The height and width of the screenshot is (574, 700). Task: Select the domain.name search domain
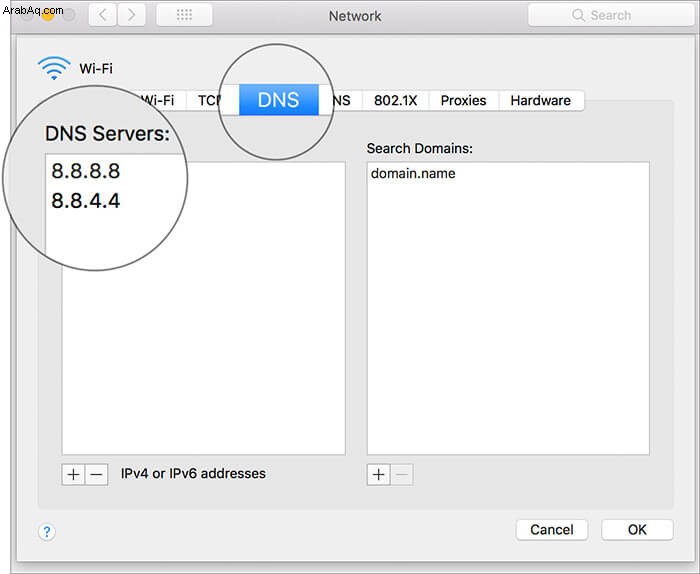tap(413, 173)
